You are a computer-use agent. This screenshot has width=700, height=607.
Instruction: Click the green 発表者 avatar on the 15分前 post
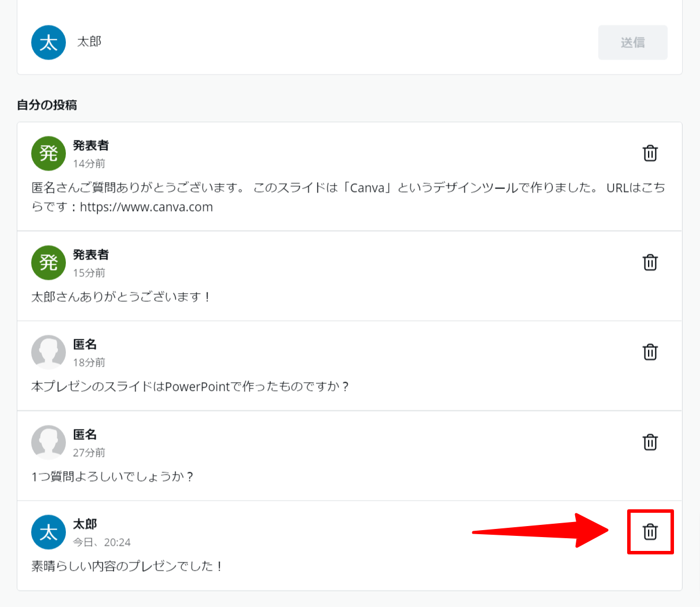click(49, 262)
